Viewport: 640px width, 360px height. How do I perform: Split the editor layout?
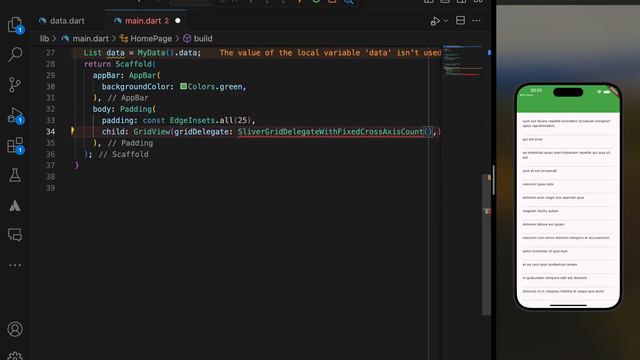(460, 21)
